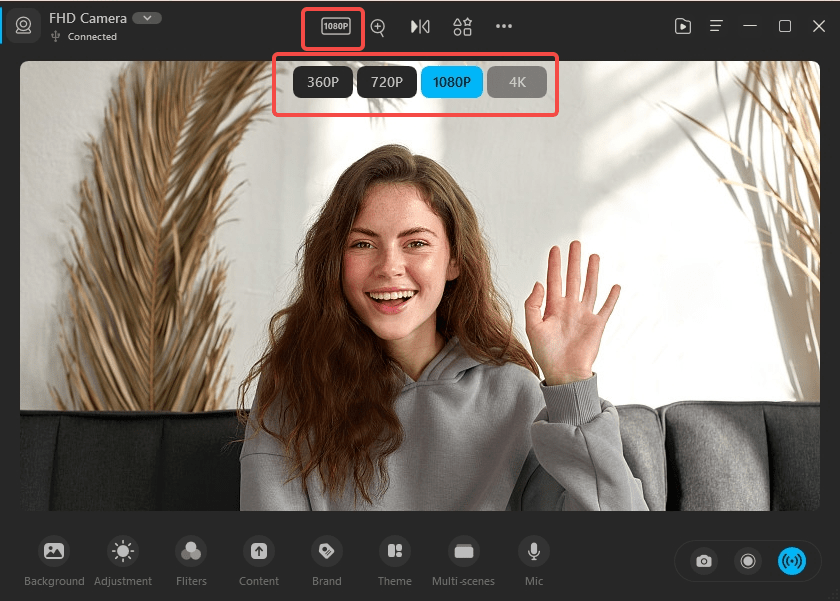
Task: Select the 360P resolution button
Action: click(x=322, y=82)
